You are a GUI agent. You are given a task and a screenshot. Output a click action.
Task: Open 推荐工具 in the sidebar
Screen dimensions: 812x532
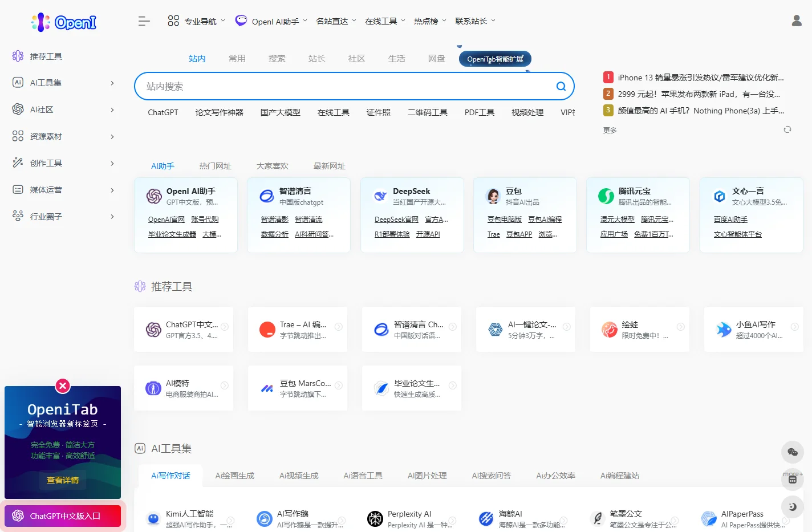(46, 56)
